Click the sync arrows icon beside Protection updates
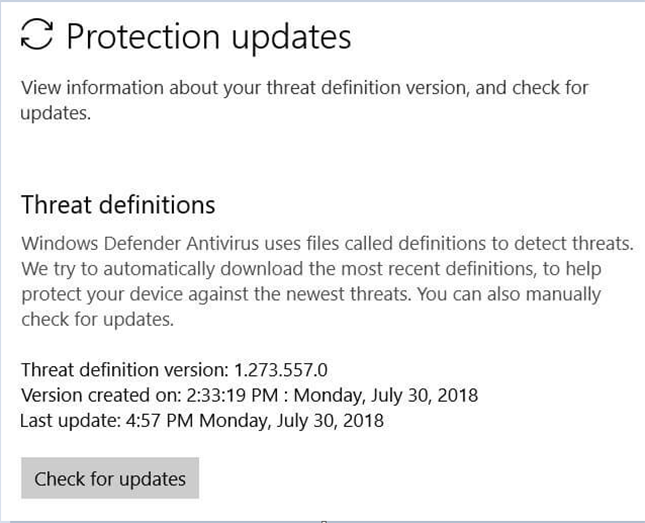The image size is (645, 523). point(38,37)
